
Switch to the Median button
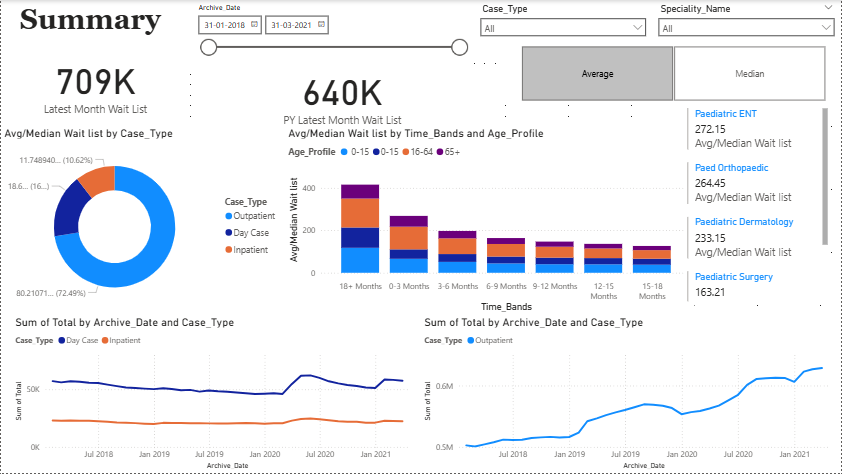(x=750, y=74)
